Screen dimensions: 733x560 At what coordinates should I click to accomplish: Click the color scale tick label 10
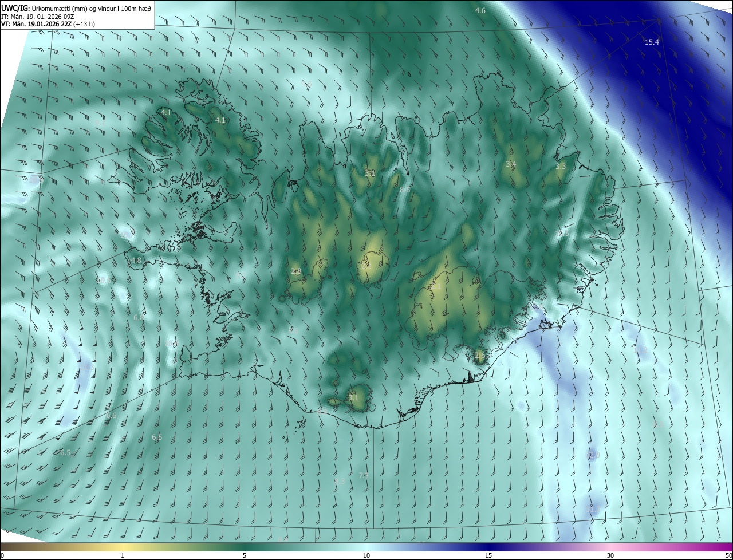pyautogui.click(x=366, y=555)
